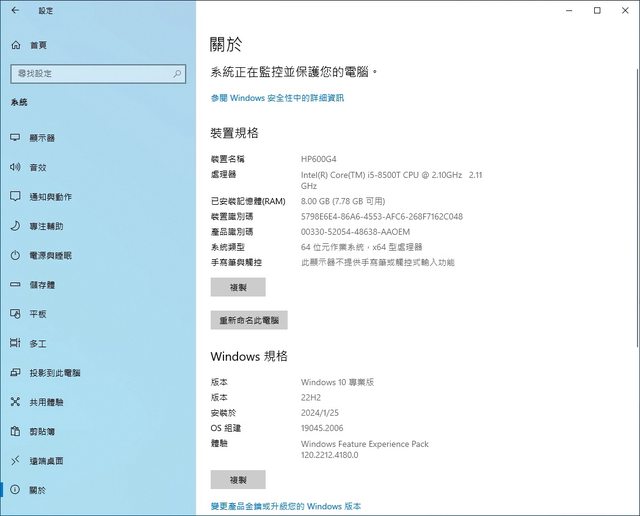The height and width of the screenshot is (516, 640).
Task: Open 變更產品金鑰或升級 Windows 版本 link
Action: 286,506
